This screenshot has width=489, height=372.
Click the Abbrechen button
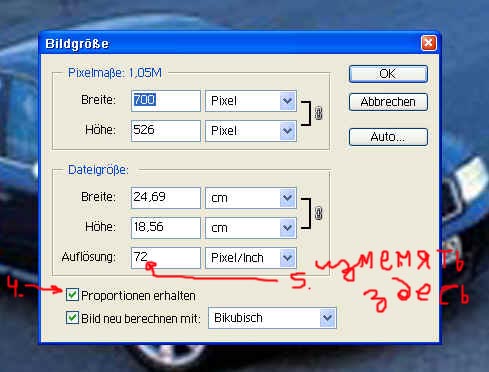point(388,102)
